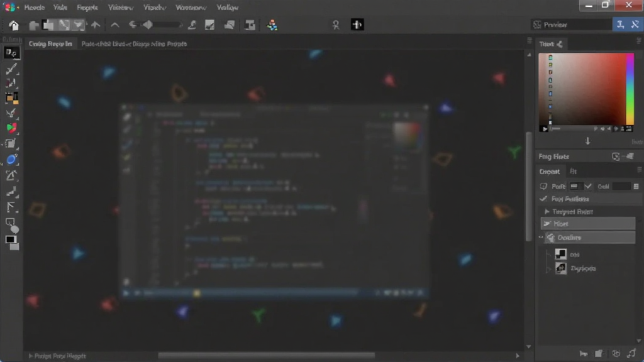Open the panel options menu beside the color panel tab

pyautogui.click(x=639, y=41)
